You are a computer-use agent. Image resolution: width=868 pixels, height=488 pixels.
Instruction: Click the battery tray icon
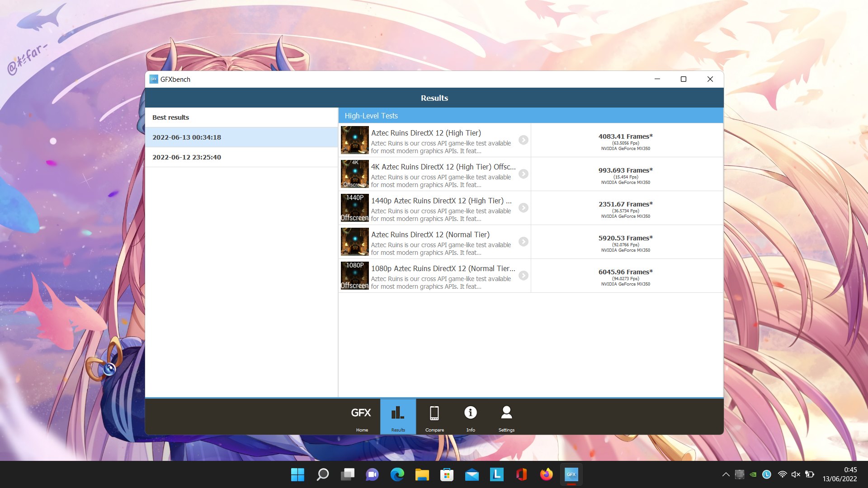click(810, 474)
